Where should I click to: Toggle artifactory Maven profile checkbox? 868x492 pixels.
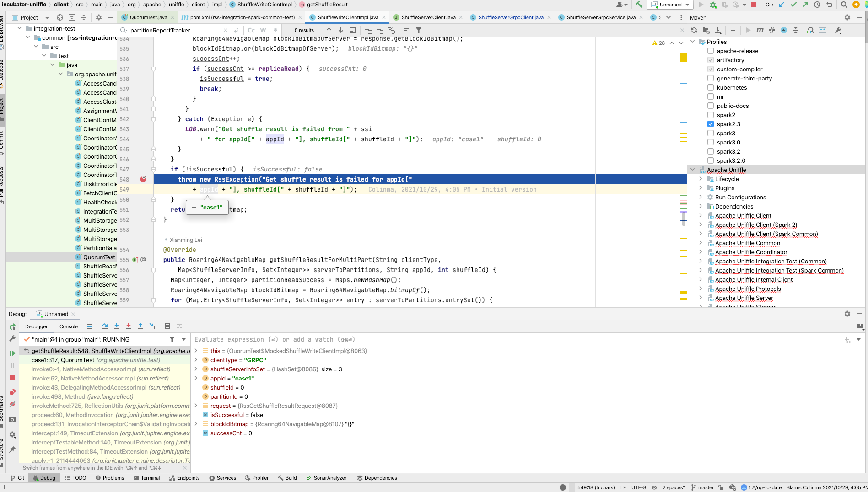(711, 60)
